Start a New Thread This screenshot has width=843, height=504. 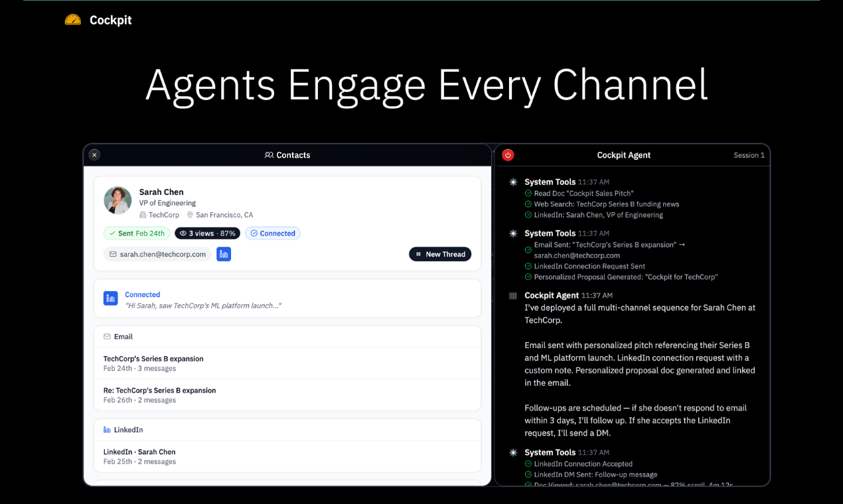coord(440,254)
